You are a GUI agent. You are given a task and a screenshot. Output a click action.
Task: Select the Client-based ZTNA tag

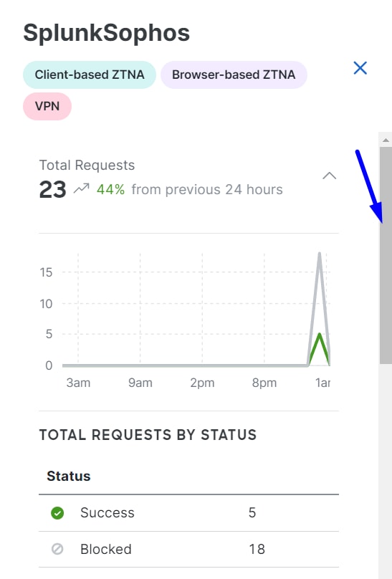click(90, 75)
